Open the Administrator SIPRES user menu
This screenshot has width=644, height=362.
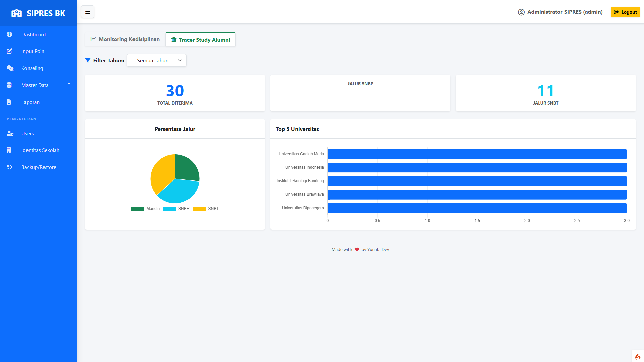560,12
